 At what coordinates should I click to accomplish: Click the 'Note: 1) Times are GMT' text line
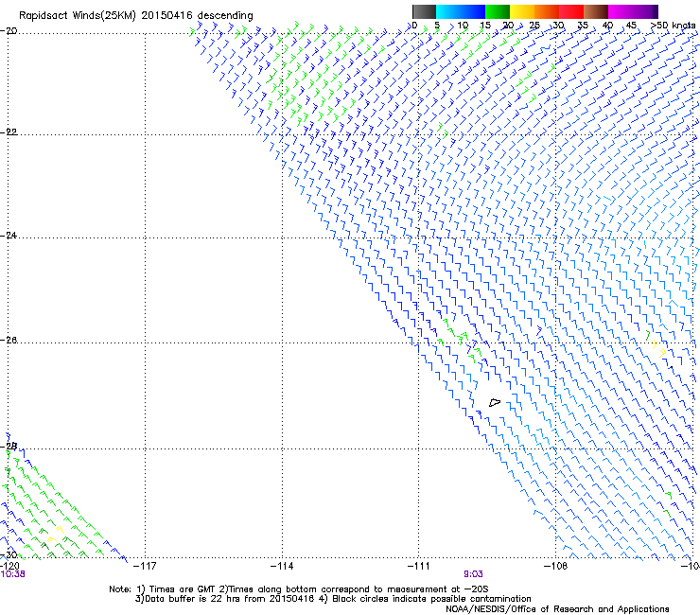point(299,589)
